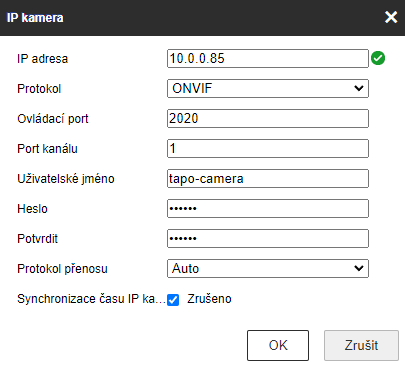Click the IP adresa label text
Viewport: 405px width, 368px height.
[x=43, y=59]
